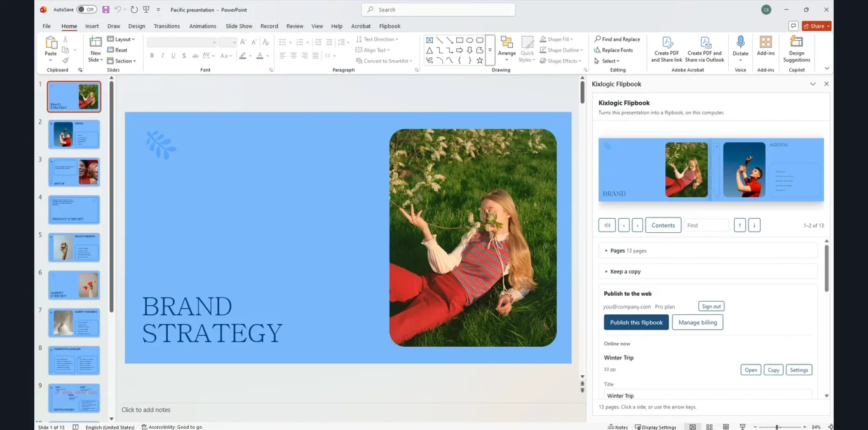Go to previous flipbook page arrow

coord(624,225)
